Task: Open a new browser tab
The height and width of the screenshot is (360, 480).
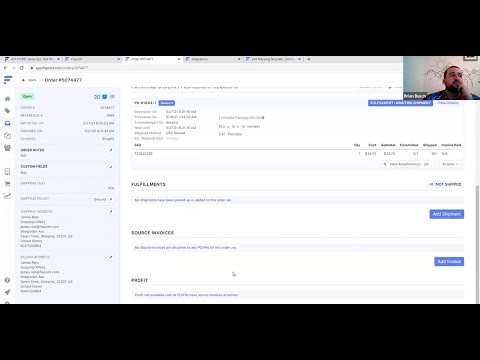Action: point(309,59)
